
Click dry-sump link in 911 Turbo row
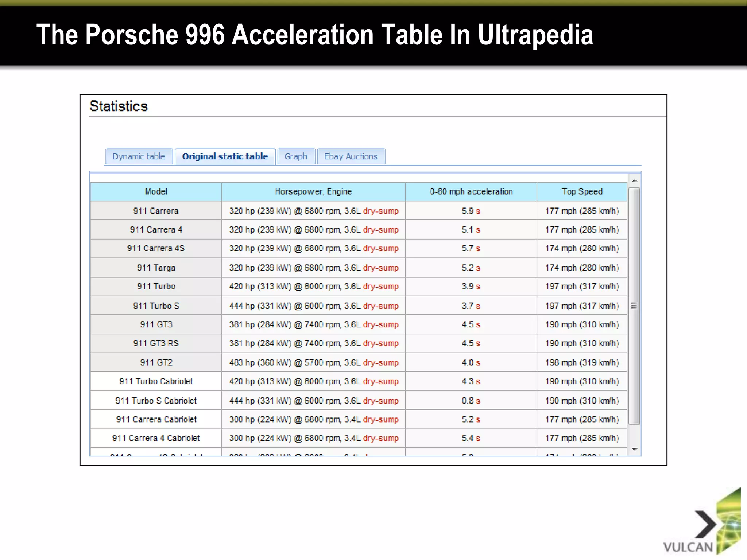[380, 287]
